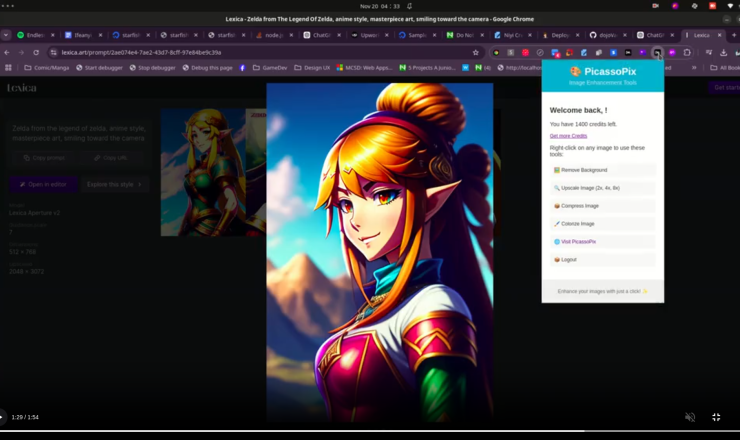
Task: Open the Facebook bookmark icon
Action: click(242, 68)
